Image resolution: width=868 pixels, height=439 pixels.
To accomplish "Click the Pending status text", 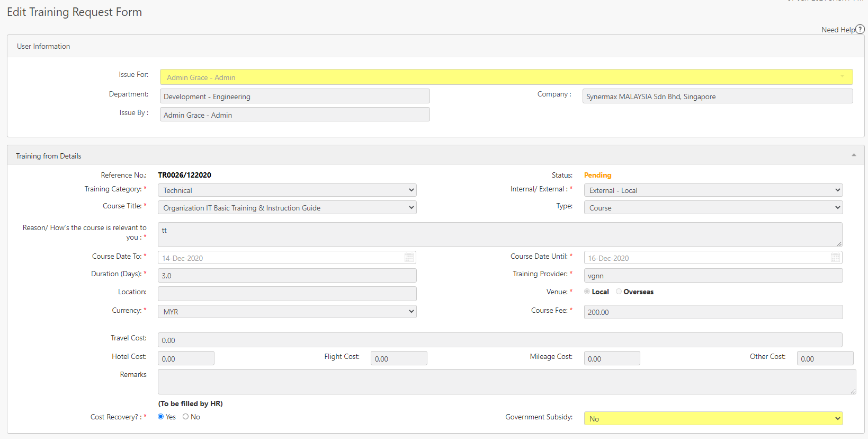I will (x=597, y=175).
